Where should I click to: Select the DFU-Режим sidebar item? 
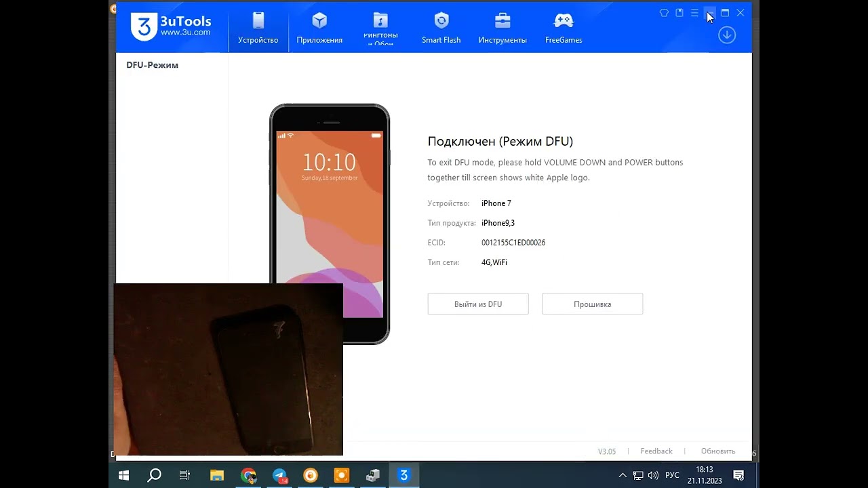click(151, 64)
